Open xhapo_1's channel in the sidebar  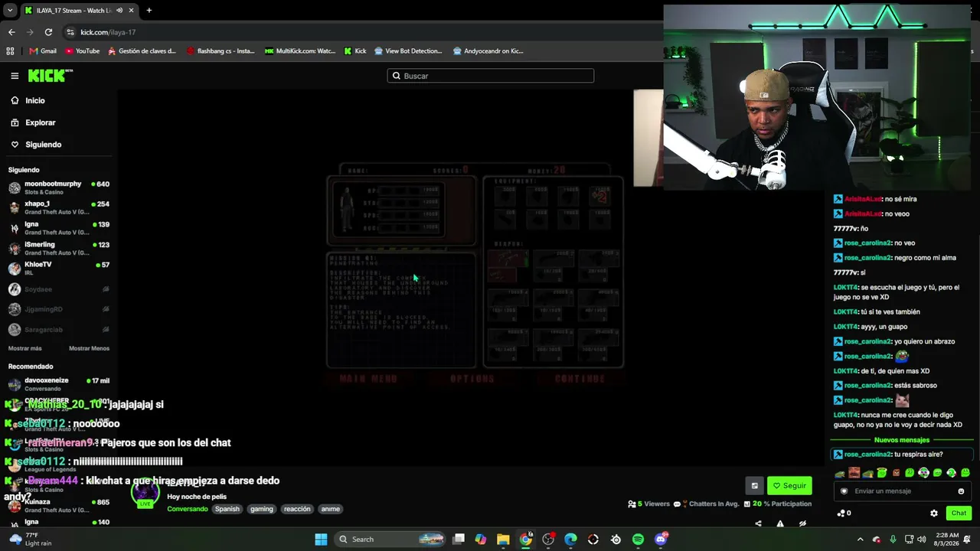coord(59,207)
